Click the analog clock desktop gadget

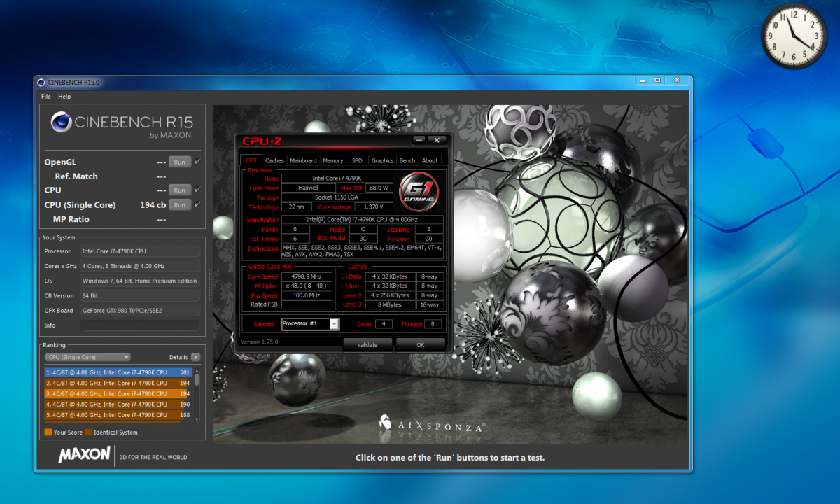[794, 36]
